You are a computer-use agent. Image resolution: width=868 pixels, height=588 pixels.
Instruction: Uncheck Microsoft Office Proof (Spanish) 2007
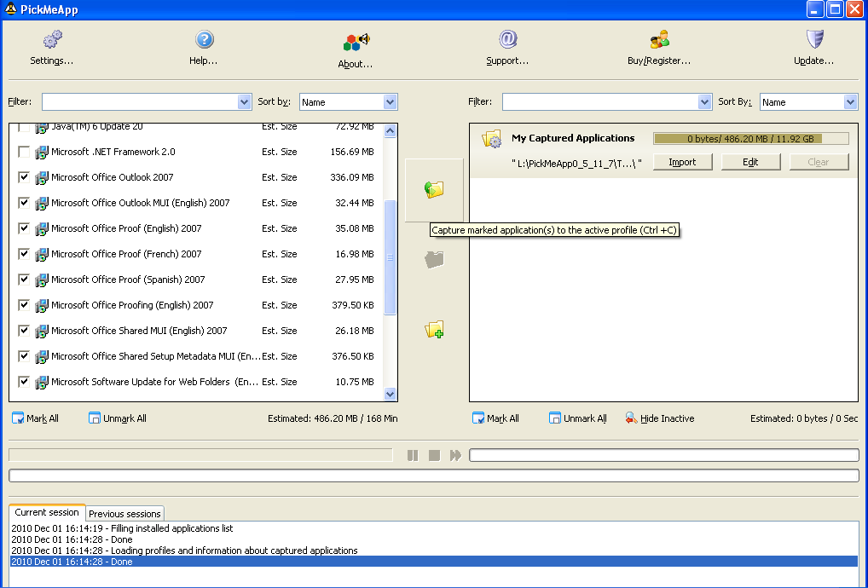[24, 280]
